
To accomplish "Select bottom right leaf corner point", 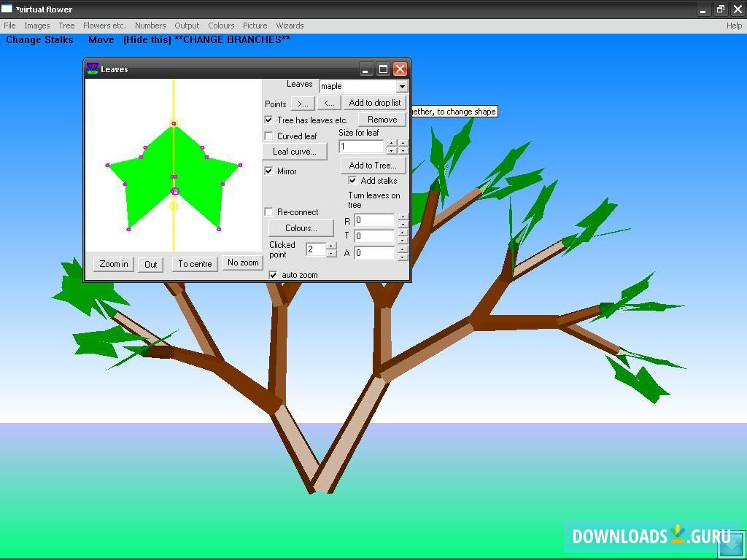I will pos(219,230).
